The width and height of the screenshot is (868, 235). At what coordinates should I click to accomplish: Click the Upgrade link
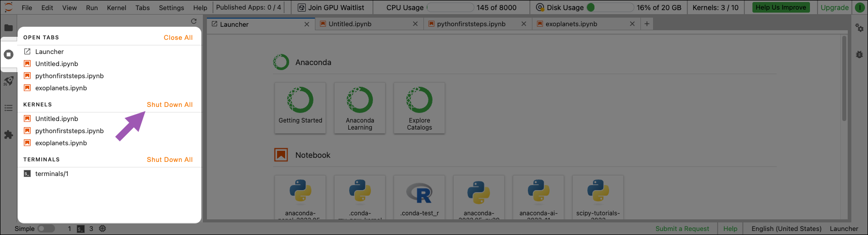pyautogui.click(x=834, y=8)
